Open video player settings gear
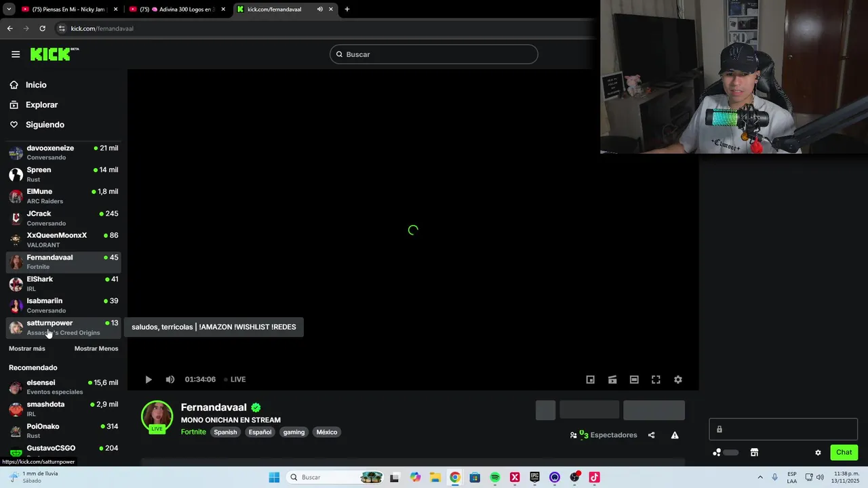868x488 pixels. pos(678,380)
